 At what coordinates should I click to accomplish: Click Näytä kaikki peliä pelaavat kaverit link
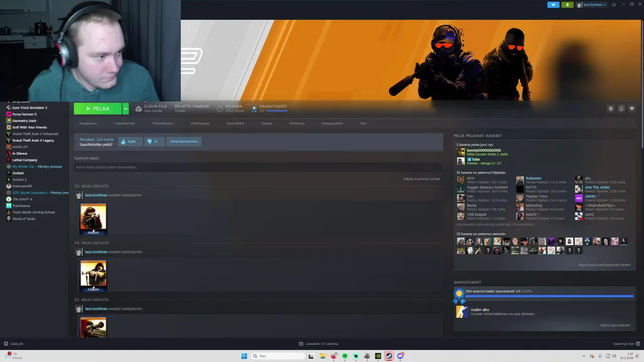(604, 265)
